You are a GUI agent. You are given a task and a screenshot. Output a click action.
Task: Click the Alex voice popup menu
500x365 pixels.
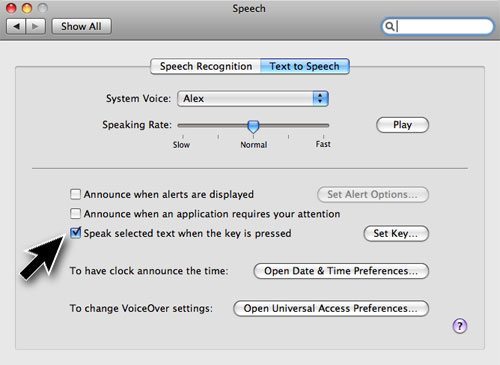pos(253,98)
